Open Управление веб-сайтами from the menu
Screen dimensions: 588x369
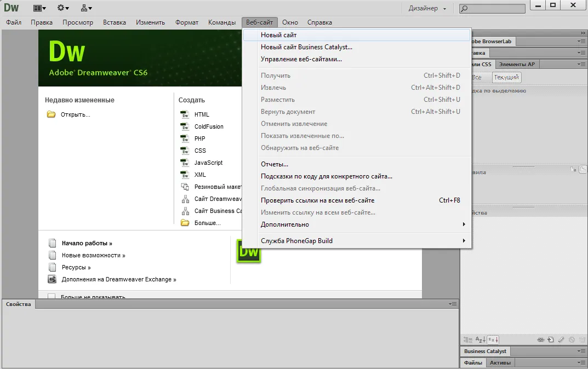tap(357, 59)
